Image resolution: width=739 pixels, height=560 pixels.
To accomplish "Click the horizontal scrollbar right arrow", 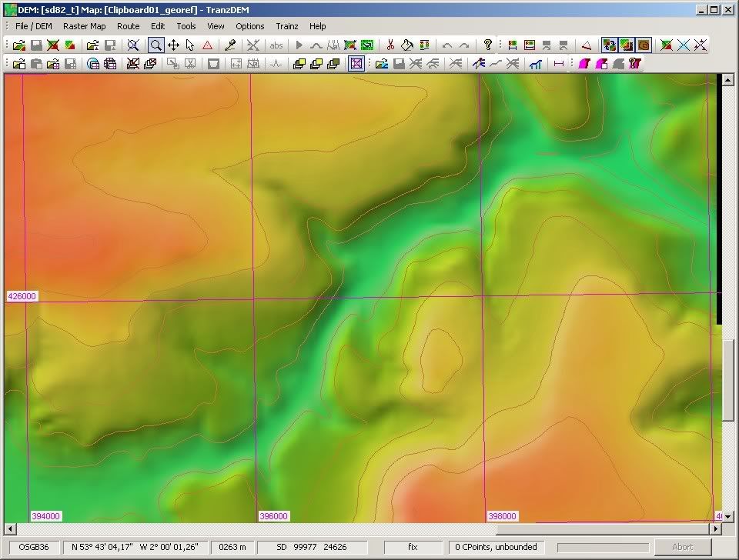I will click(716, 529).
